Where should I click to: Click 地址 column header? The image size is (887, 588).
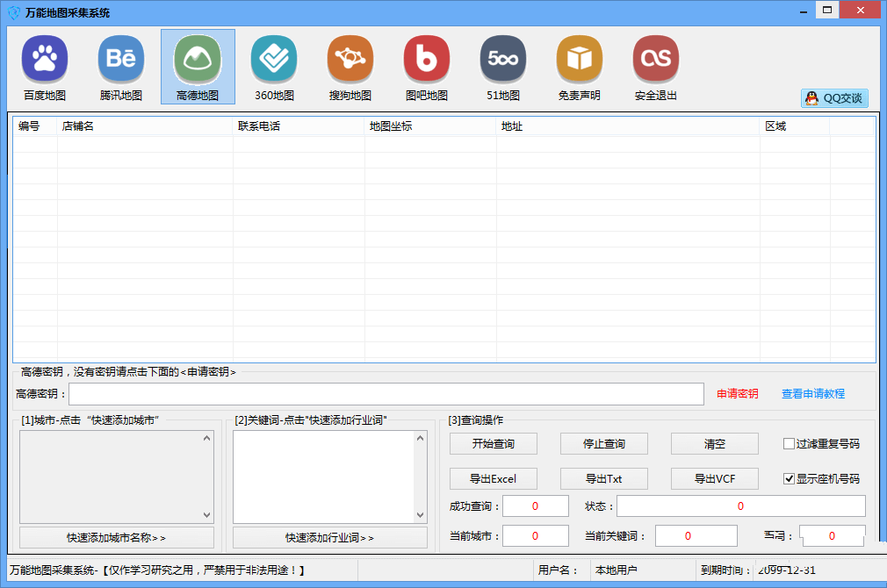click(628, 126)
